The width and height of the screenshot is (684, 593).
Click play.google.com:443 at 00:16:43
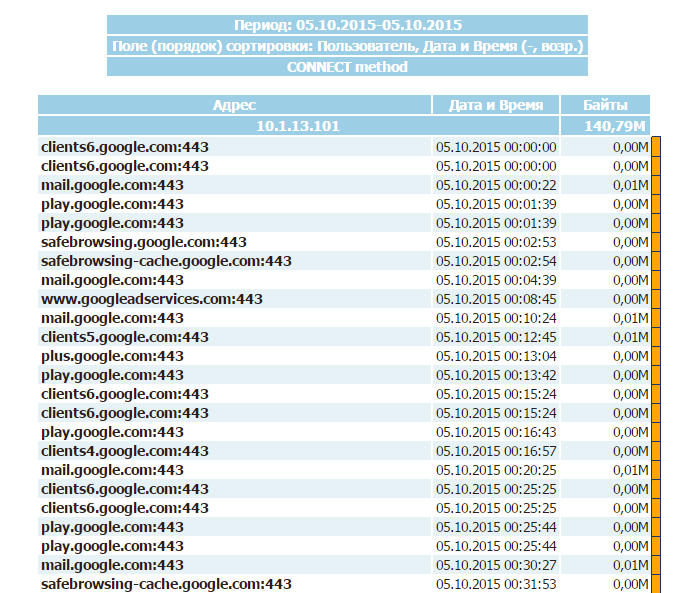pos(113,432)
